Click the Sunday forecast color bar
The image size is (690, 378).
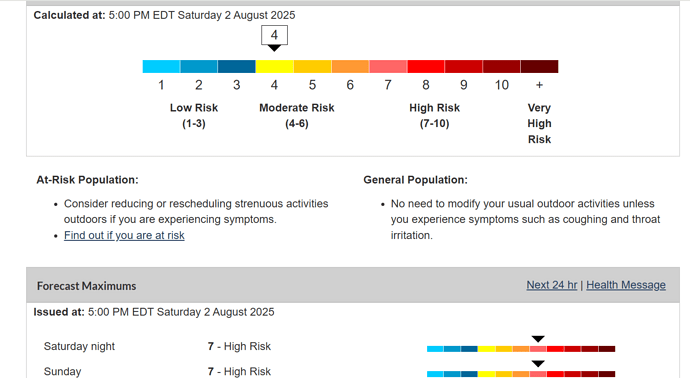click(521, 374)
